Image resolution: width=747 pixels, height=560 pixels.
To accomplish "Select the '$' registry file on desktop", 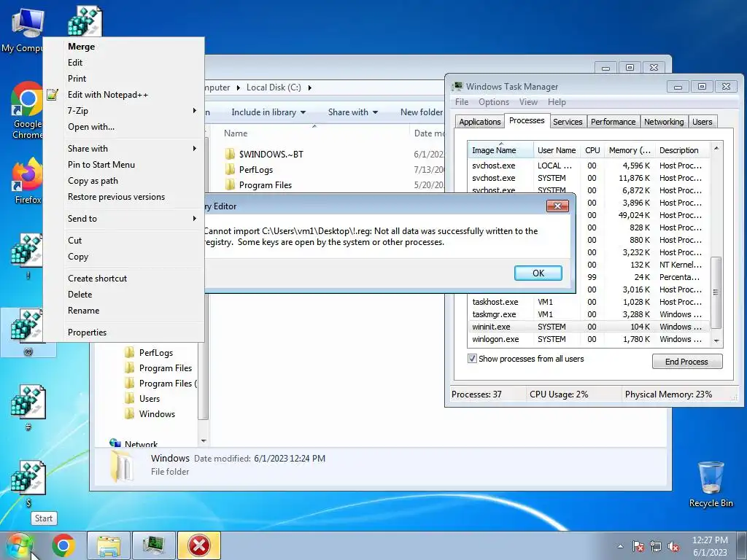I will (28, 484).
